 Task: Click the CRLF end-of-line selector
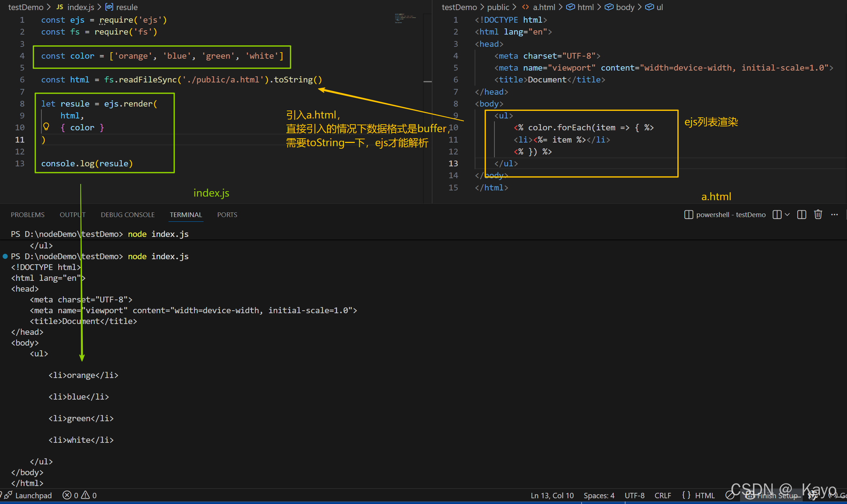663,495
